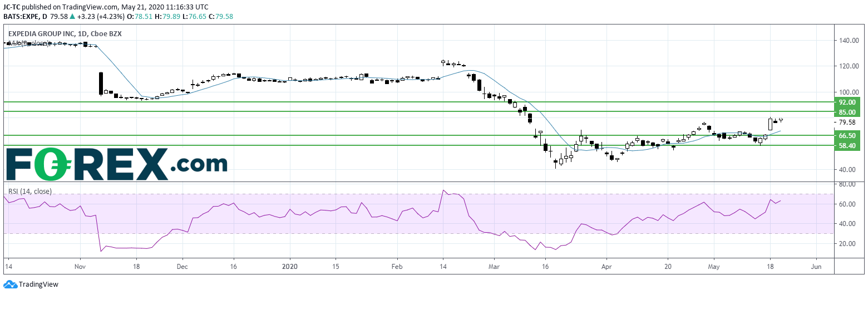Click the 120.00 price axis label

(849, 66)
